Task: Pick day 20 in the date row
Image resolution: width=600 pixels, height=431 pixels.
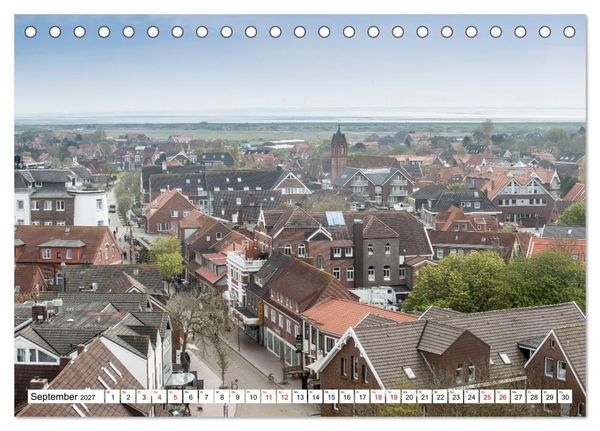Action: [409, 397]
